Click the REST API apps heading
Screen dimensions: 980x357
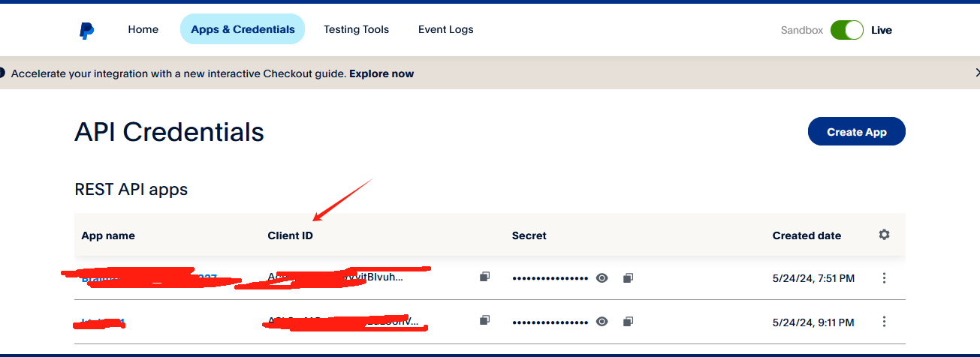click(131, 189)
